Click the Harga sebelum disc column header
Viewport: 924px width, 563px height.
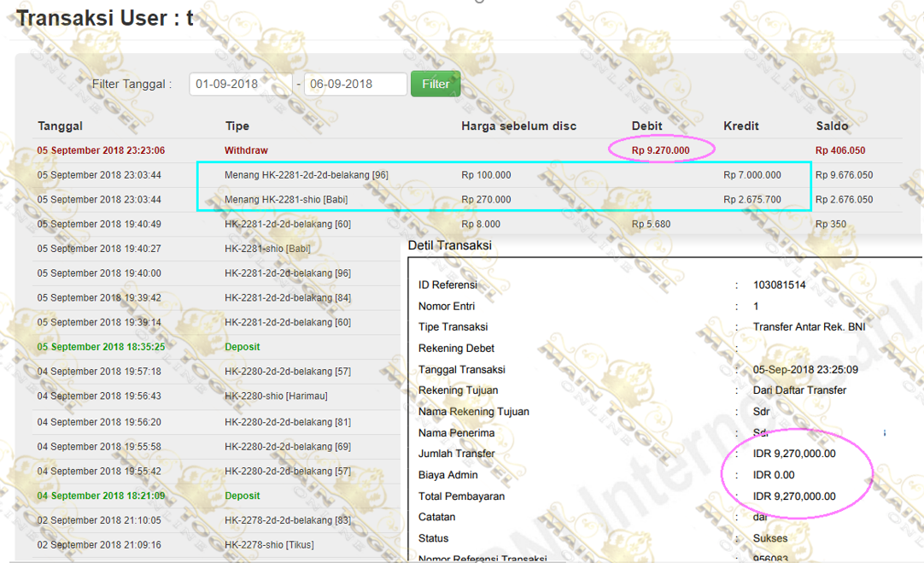tap(518, 126)
